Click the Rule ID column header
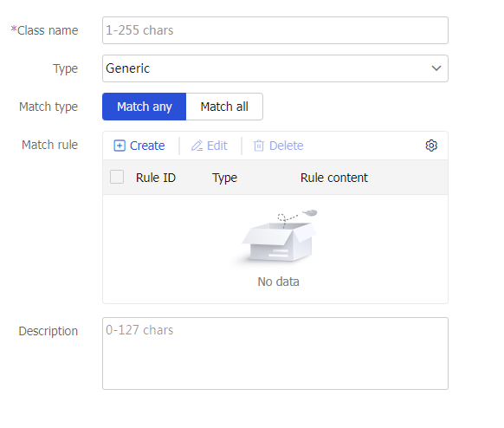The image size is (504, 428). coord(156,178)
